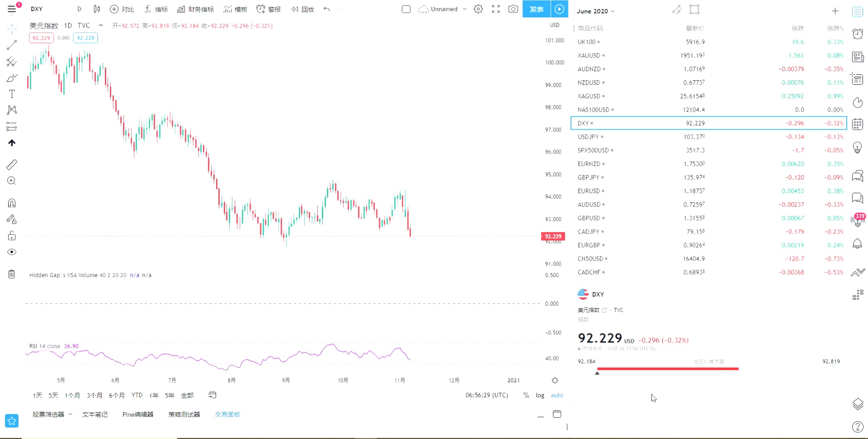Click the ruler measure tool
This screenshot has width=868, height=439.
click(12, 164)
